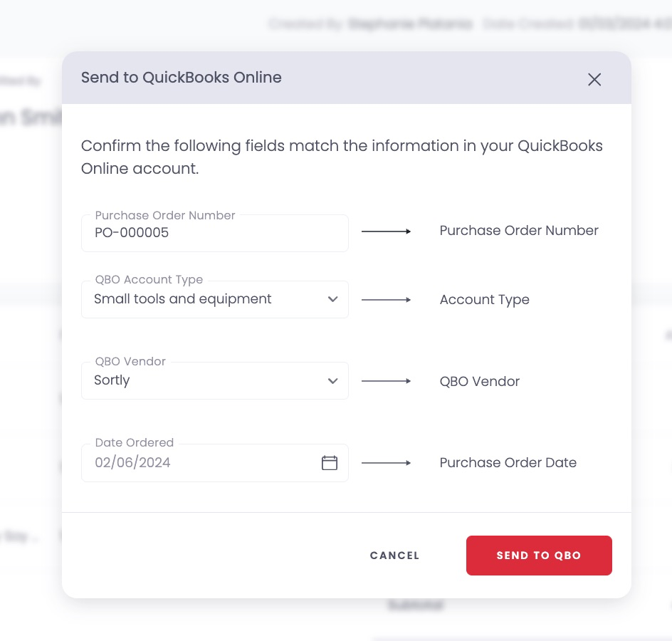Click the arrow pointing to Purchase Order Date
This screenshot has width=672, height=641.
[x=386, y=463]
